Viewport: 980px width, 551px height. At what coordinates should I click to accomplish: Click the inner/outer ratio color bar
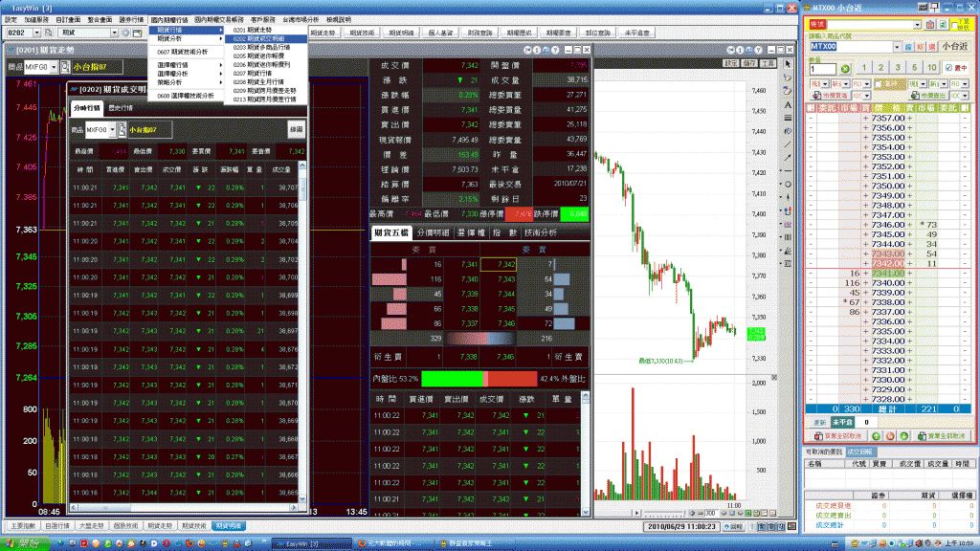click(479, 379)
